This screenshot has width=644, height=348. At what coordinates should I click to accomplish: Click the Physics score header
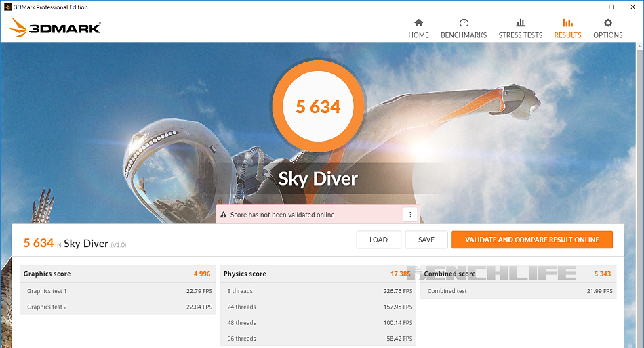tap(317, 274)
